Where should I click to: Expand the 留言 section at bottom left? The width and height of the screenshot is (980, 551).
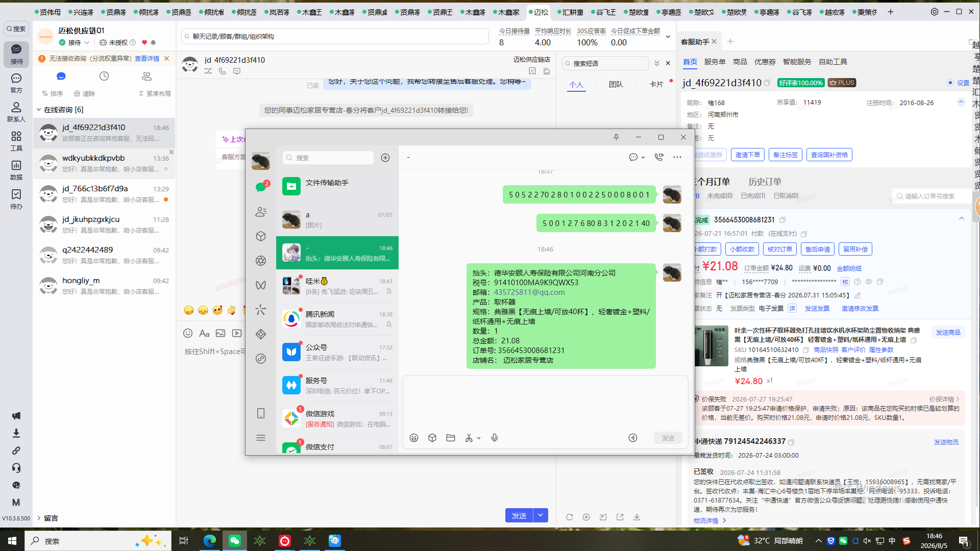pos(39,518)
